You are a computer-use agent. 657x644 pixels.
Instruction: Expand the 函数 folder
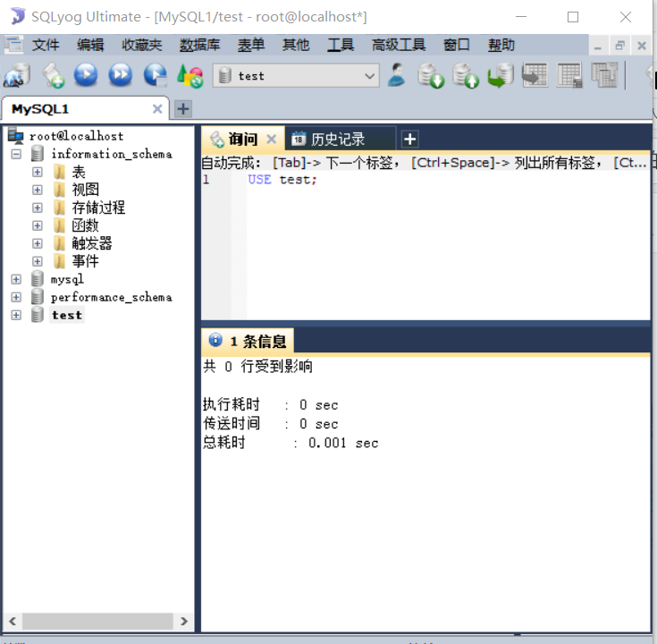pyautogui.click(x=38, y=225)
